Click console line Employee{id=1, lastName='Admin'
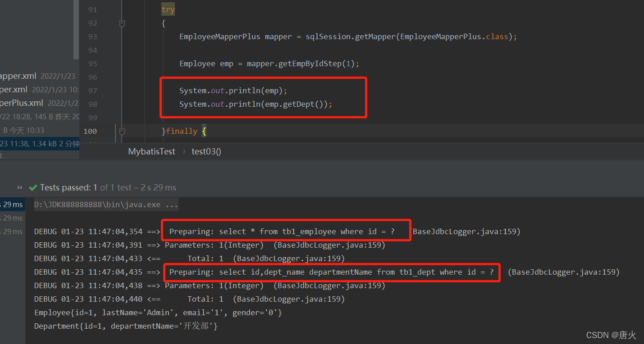The height and width of the screenshot is (344, 644). (x=158, y=312)
